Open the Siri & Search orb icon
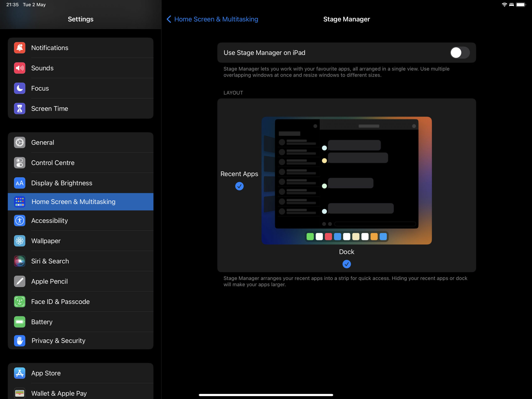 point(20,261)
